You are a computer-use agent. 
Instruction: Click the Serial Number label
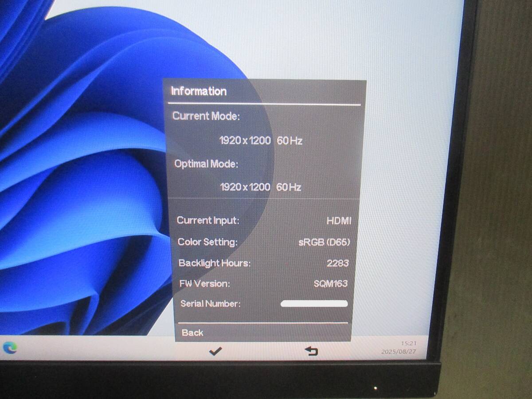[x=210, y=304]
